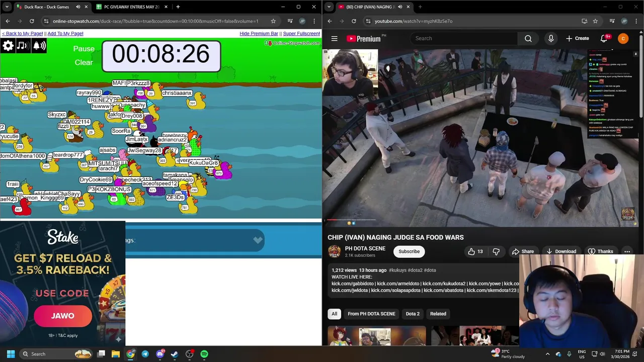Open more video actions ellipsis
The image size is (644, 362).
tap(627, 251)
